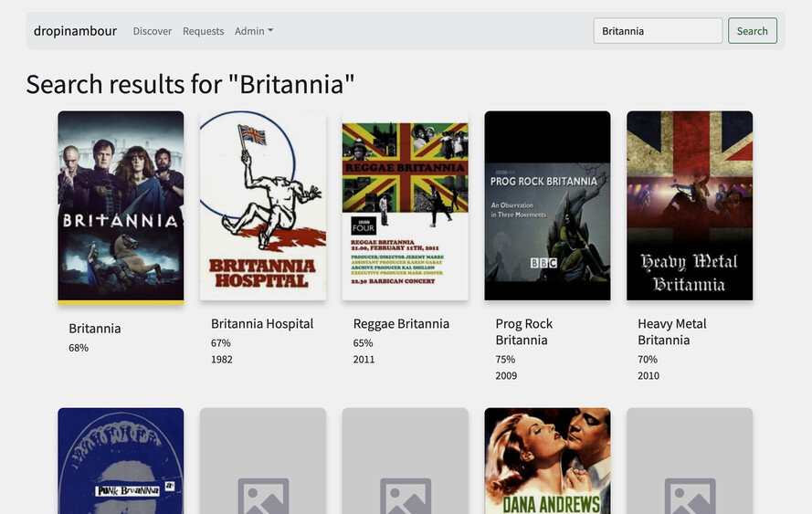The width and height of the screenshot is (812, 514).
Task: Click the Reggae Britannia title text
Action: pos(401,324)
